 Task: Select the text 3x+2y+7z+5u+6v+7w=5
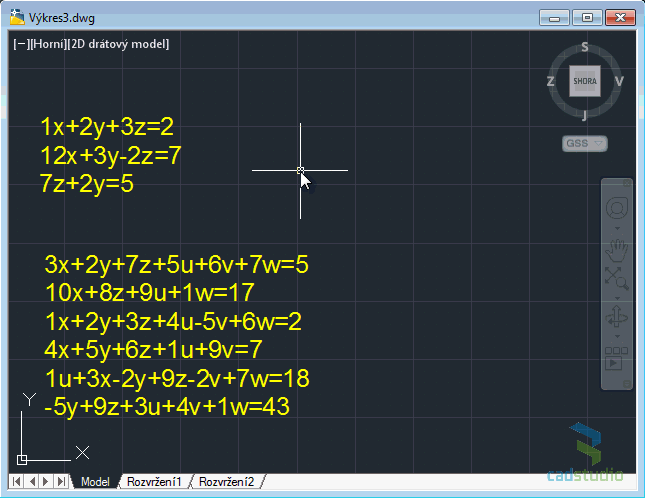(x=176, y=264)
